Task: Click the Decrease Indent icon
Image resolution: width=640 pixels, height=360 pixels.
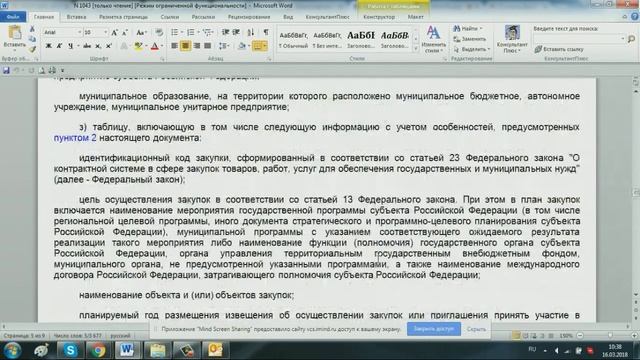Action: (225, 32)
